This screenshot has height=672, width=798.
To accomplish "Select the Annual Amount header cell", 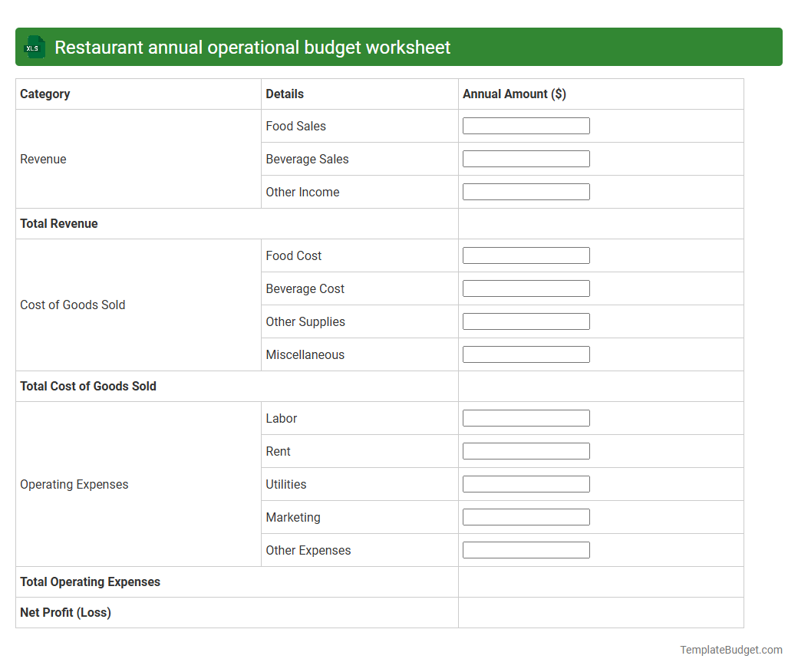I will [514, 94].
